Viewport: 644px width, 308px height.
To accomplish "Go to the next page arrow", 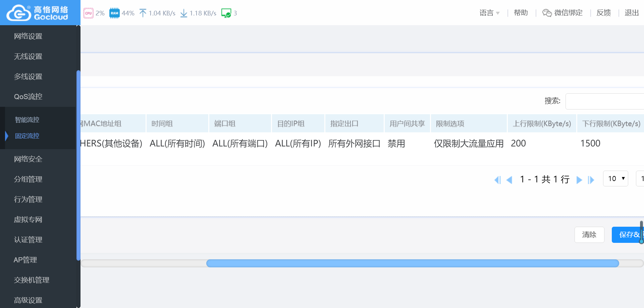I will click(x=579, y=180).
